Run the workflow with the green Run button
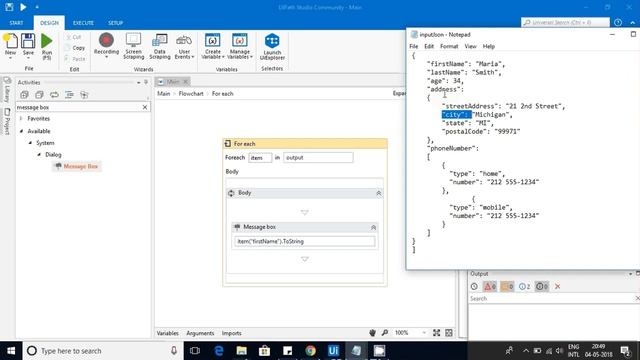 click(47, 46)
